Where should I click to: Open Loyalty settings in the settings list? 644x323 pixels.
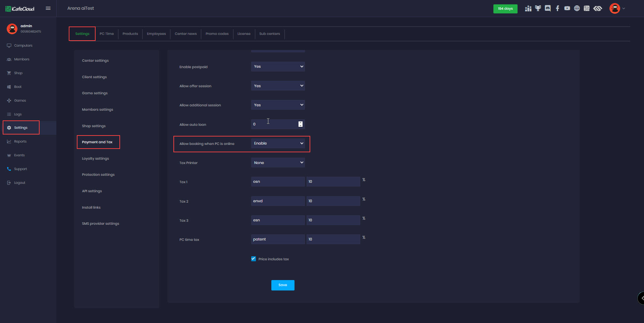[x=95, y=159]
